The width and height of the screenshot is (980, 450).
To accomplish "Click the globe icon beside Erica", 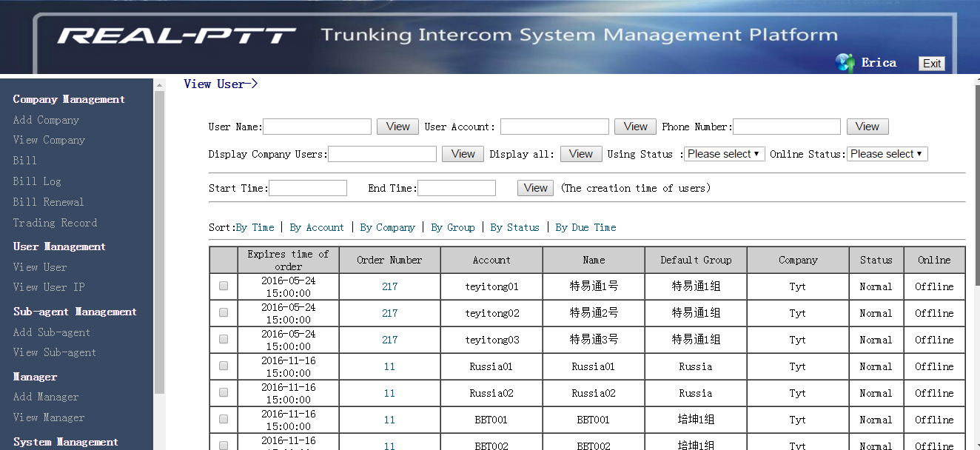I will click(x=845, y=63).
